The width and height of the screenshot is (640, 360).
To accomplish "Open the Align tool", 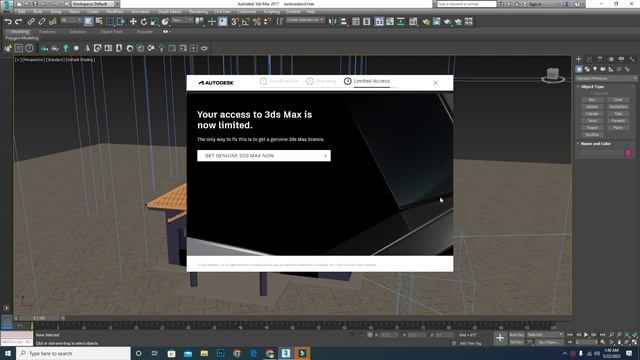I will pos(343,22).
